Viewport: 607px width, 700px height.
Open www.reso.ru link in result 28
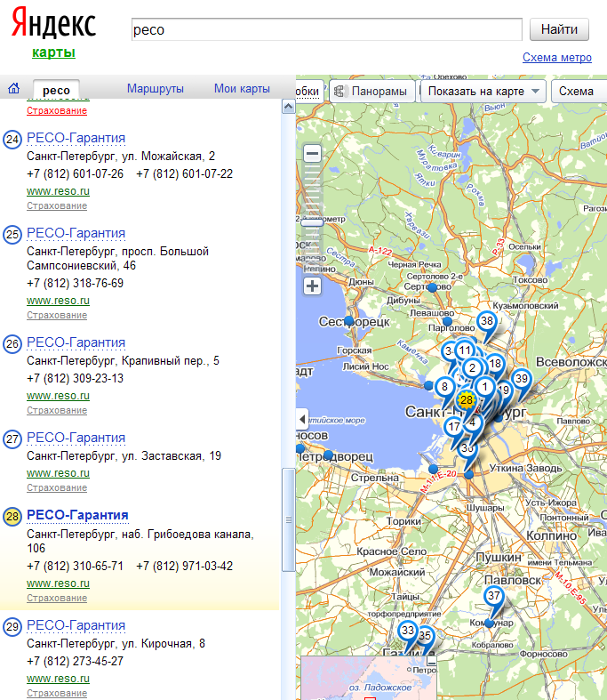[58, 583]
